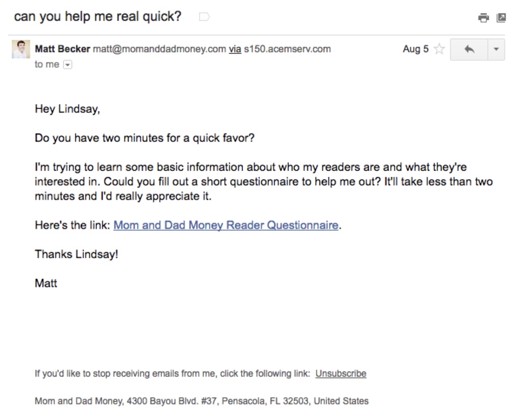Click the "to me" recipient text
The image size is (529, 420).
tap(47, 64)
